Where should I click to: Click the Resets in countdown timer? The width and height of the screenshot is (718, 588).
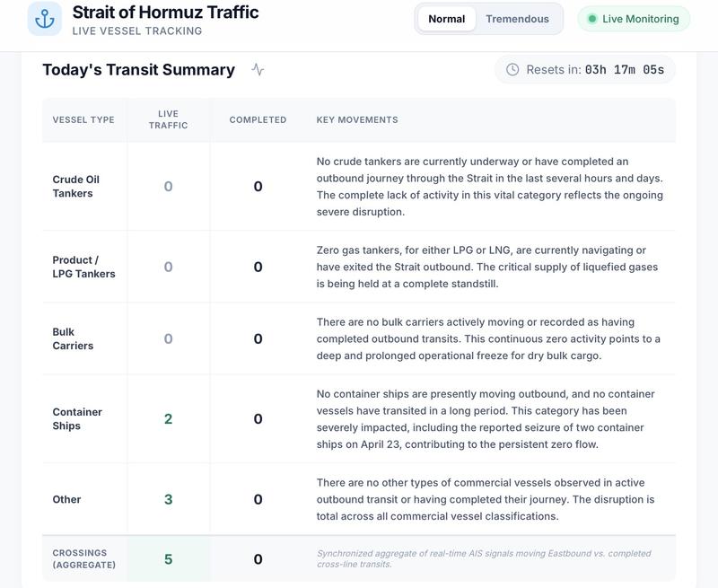pyautogui.click(x=585, y=70)
